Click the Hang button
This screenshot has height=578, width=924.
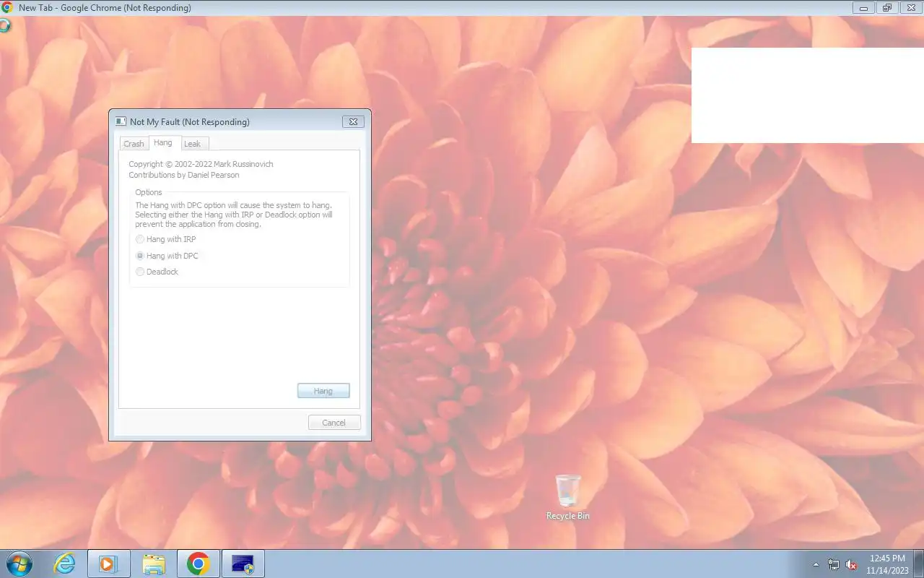(323, 391)
